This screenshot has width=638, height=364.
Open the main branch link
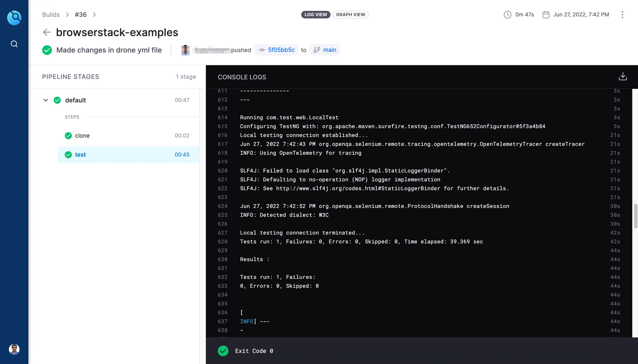[x=329, y=50]
